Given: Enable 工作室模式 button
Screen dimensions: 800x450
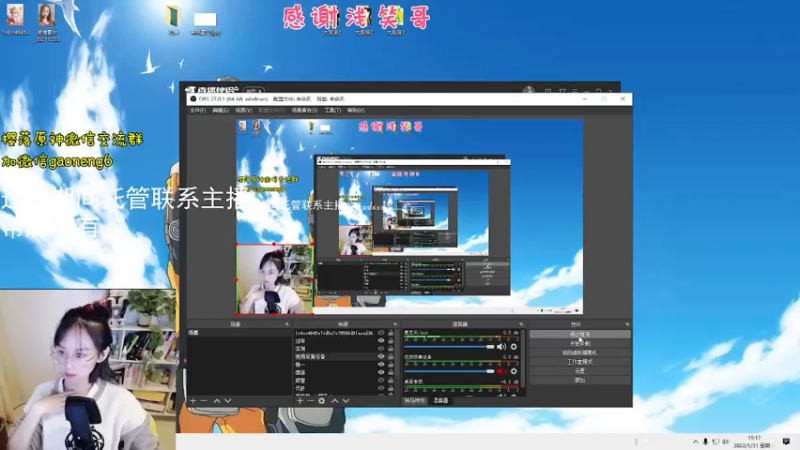Looking at the screenshot, I should coord(580,362).
